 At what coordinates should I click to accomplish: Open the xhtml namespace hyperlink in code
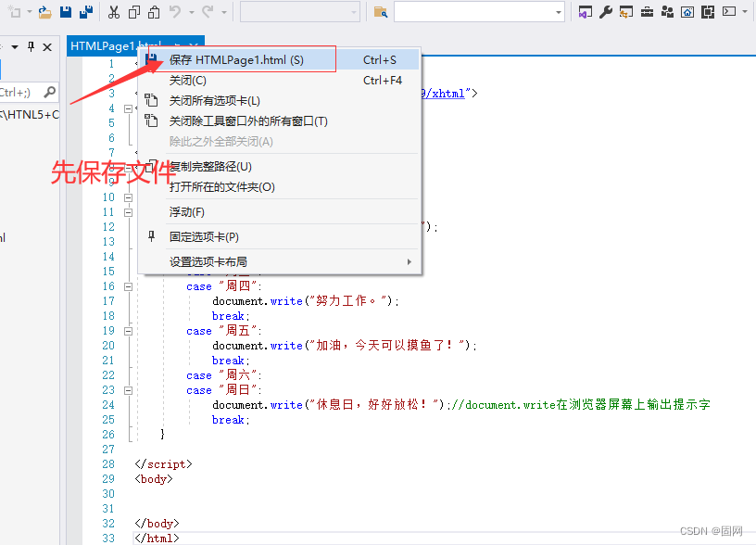[x=444, y=93]
